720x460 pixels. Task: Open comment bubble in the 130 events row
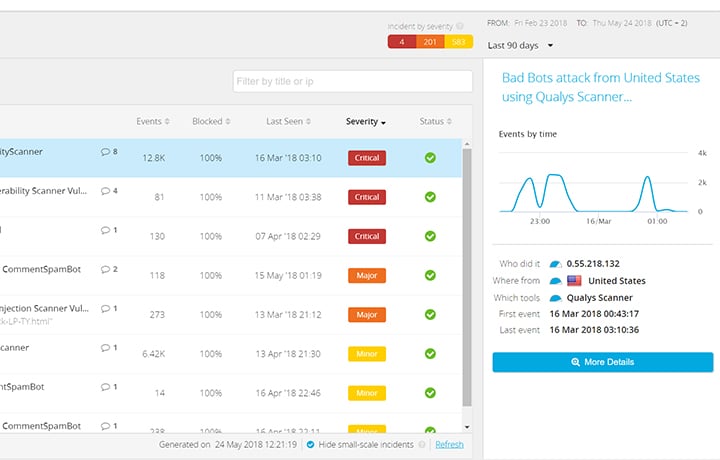pos(106,230)
